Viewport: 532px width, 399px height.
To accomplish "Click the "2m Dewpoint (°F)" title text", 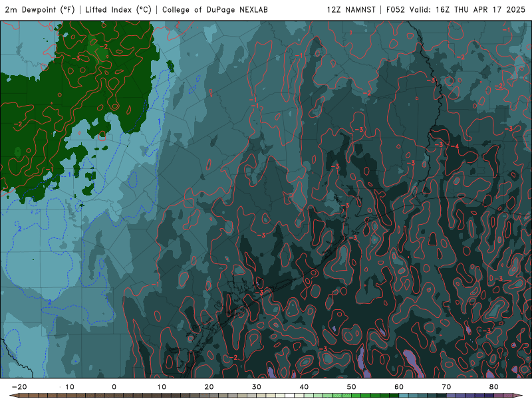I will click(x=40, y=10).
